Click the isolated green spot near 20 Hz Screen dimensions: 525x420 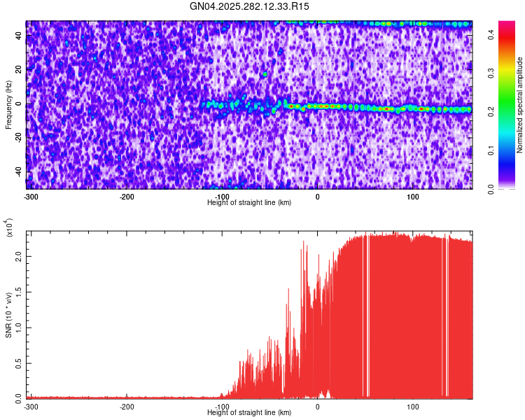[x=265, y=73]
